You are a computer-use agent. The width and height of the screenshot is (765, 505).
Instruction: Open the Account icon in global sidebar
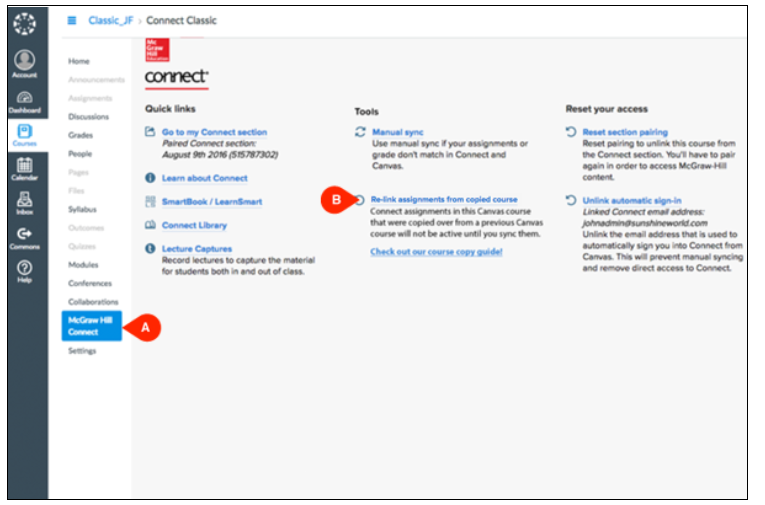26,65
